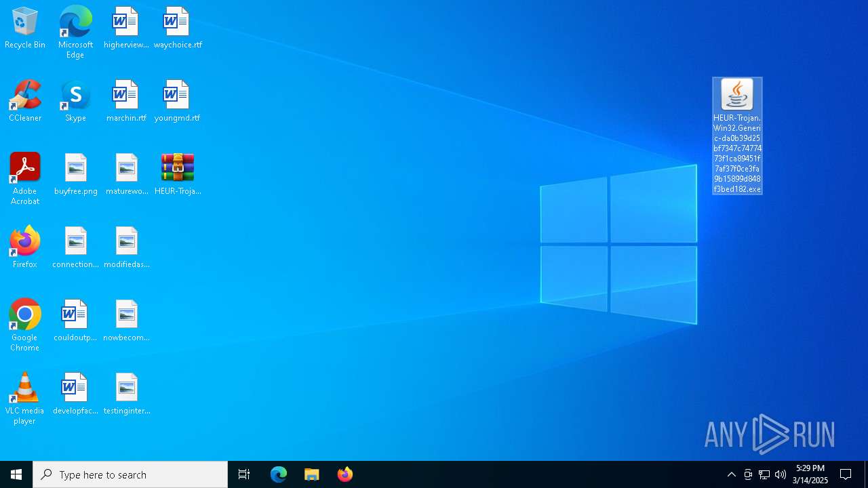Image resolution: width=868 pixels, height=488 pixels.
Task: Select the Adobe Acrobat desktop shortcut
Action: [25, 179]
